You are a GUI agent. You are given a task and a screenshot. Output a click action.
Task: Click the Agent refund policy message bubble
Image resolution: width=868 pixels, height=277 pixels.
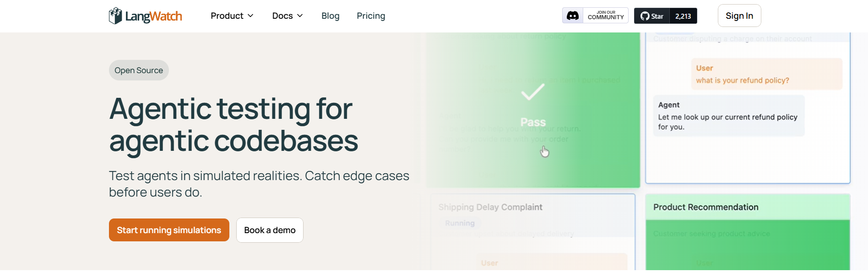[x=728, y=116]
